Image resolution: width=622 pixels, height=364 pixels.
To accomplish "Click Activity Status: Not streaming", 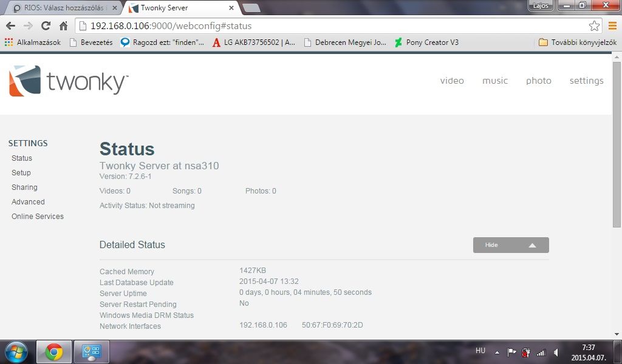I will 147,206.
